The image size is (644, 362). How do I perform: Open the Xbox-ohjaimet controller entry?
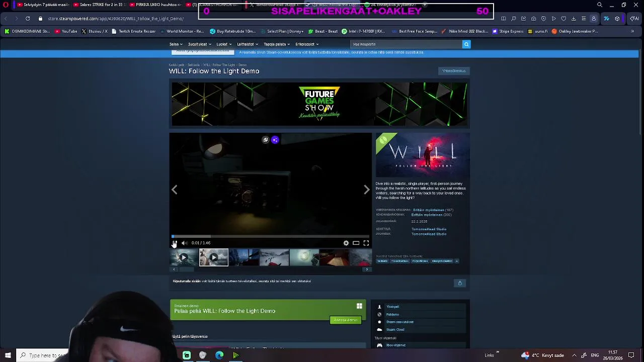[x=421, y=345]
